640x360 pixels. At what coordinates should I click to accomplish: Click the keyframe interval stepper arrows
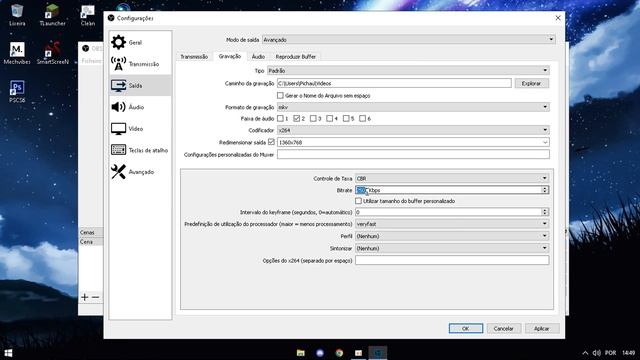point(544,212)
